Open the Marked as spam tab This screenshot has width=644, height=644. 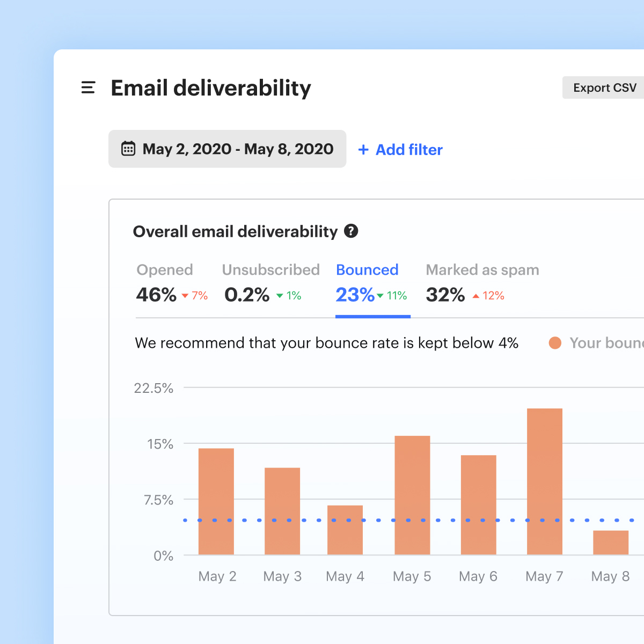[x=482, y=283]
